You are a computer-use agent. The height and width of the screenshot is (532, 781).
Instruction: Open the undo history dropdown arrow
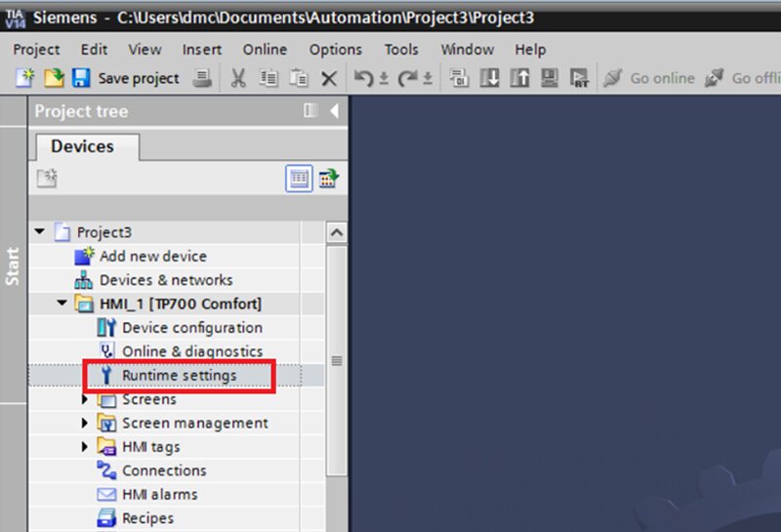point(384,79)
